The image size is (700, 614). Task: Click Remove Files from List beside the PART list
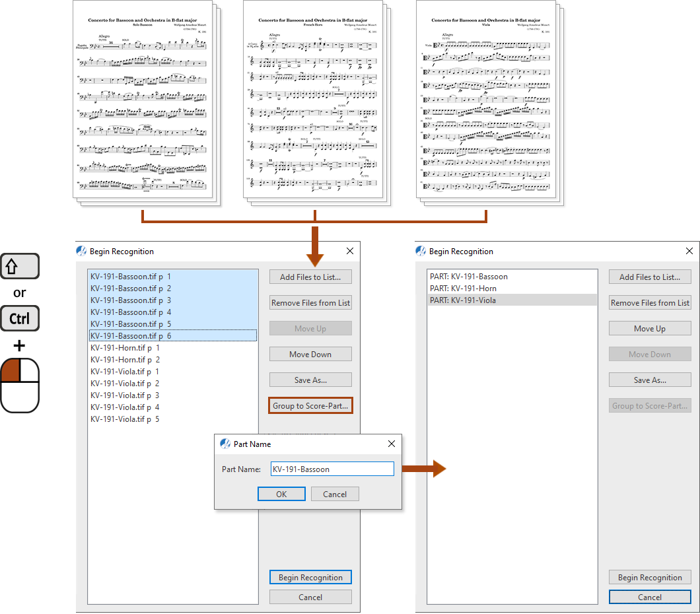tap(650, 303)
